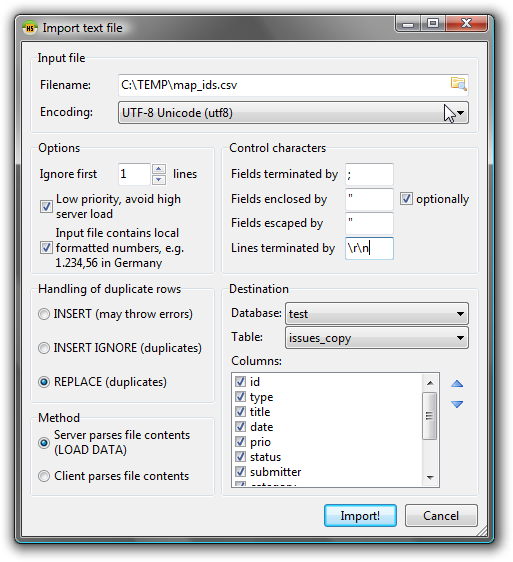Screen dimensions: 513x562
Task: Uncheck the optionally enclosed checkbox
Action: click(406, 199)
